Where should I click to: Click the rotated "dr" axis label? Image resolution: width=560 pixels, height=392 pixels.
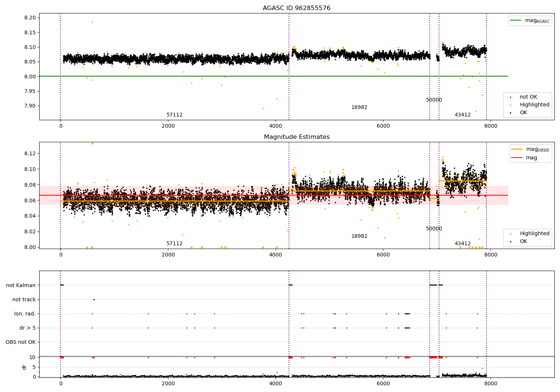pyautogui.click(x=24, y=367)
